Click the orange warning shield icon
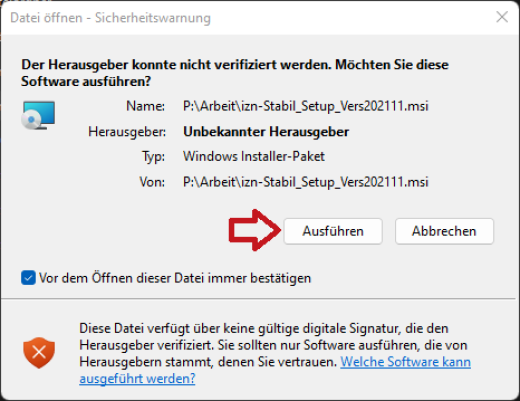520x401 pixels. pos(39,352)
